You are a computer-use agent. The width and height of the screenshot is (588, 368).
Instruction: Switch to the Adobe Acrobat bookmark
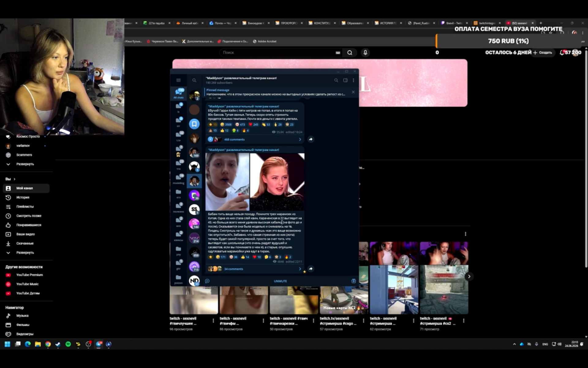[x=265, y=41]
